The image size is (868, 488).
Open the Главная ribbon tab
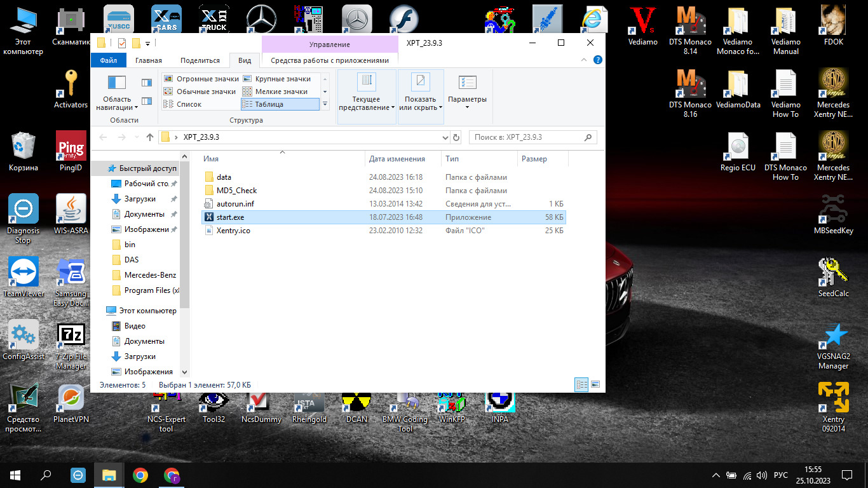(148, 60)
